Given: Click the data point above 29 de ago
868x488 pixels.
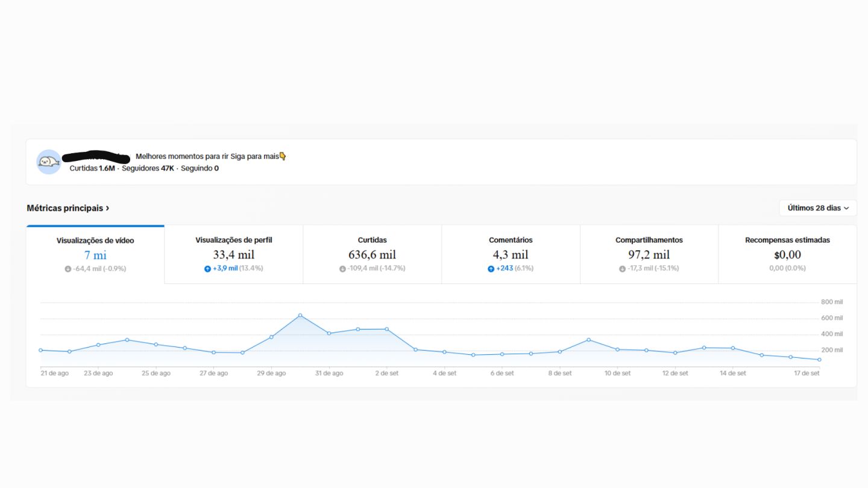Looking at the screenshot, I should (x=271, y=337).
